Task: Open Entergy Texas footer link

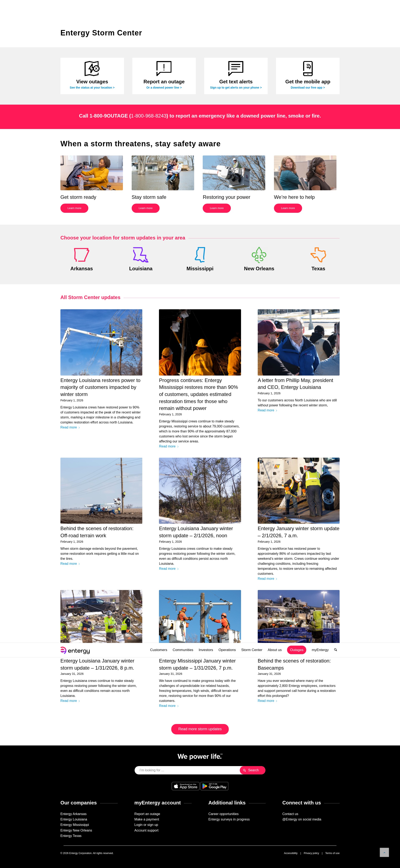Action: click(x=71, y=836)
